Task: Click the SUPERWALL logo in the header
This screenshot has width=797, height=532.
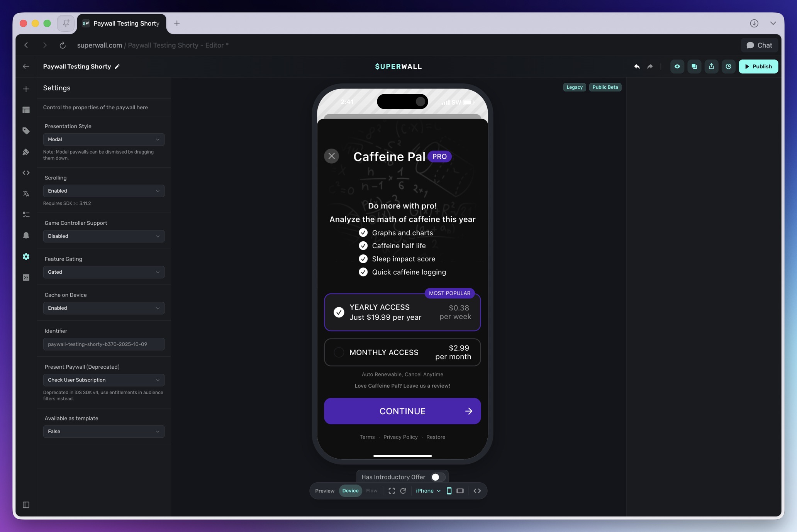Action: tap(398, 66)
